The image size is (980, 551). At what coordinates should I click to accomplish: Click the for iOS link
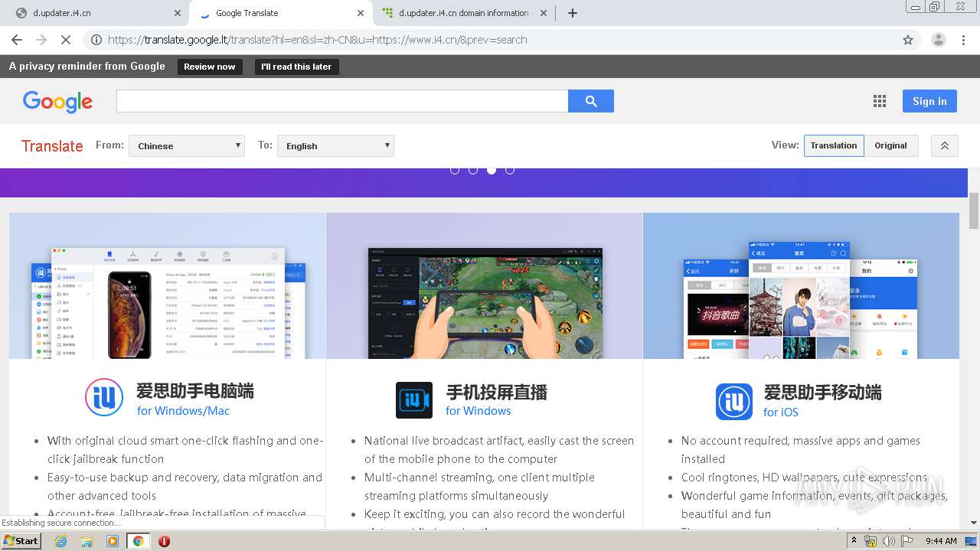tap(781, 412)
